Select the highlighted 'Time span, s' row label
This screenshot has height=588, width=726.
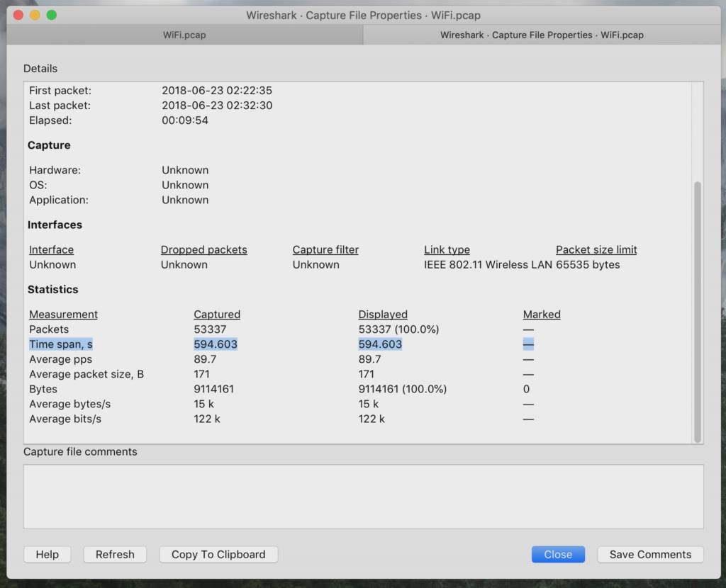61,344
